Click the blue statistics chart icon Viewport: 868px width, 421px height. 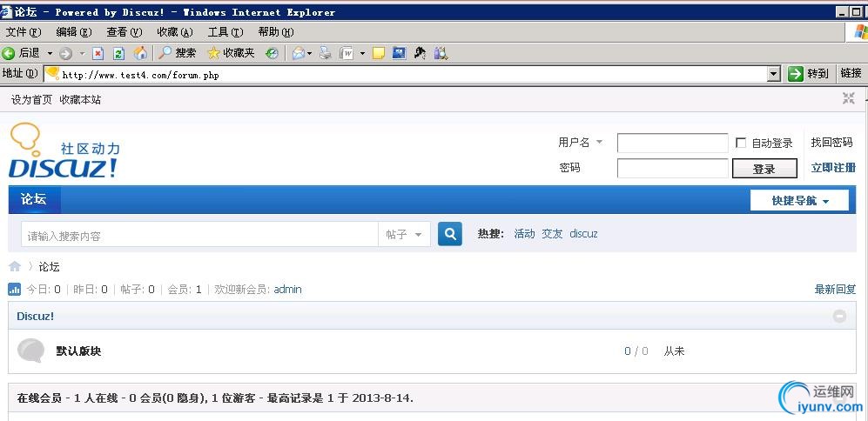(15, 290)
